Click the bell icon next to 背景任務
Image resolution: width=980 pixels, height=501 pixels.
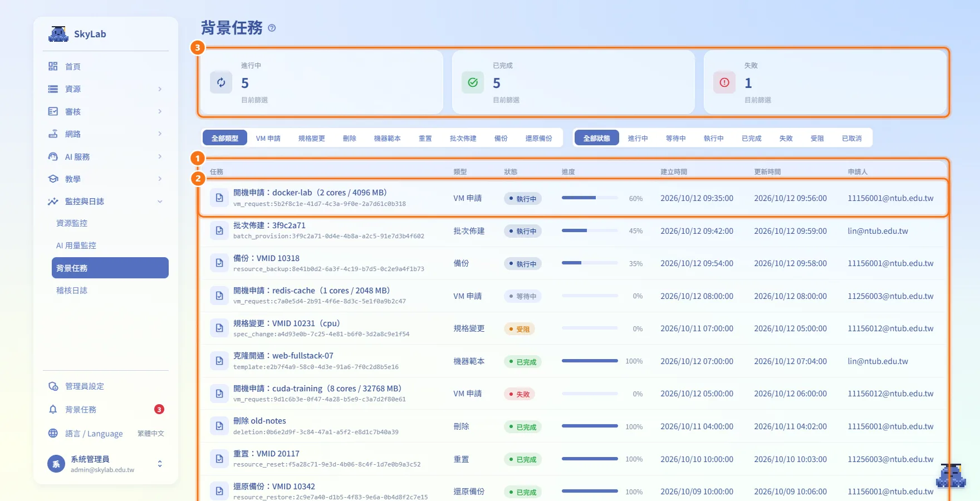[x=53, y=410]
